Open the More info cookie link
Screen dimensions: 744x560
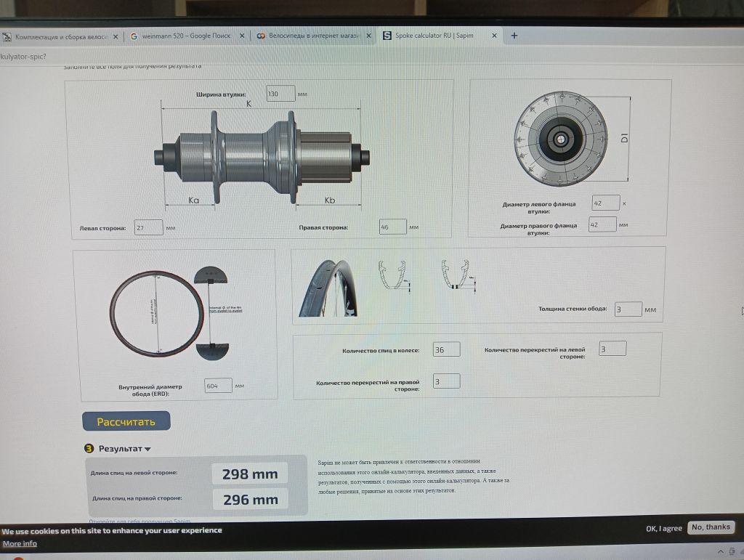coord(20,543)
